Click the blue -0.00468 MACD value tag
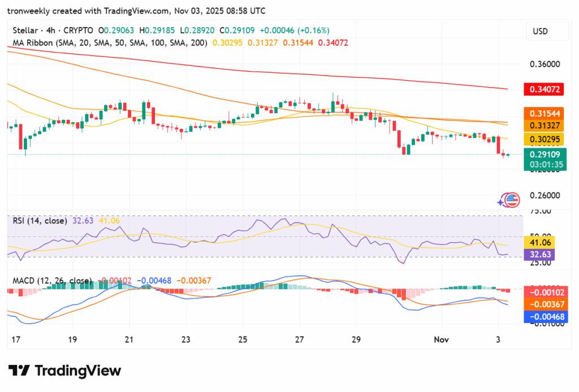 pyautogui.click(x=546, y=317)
